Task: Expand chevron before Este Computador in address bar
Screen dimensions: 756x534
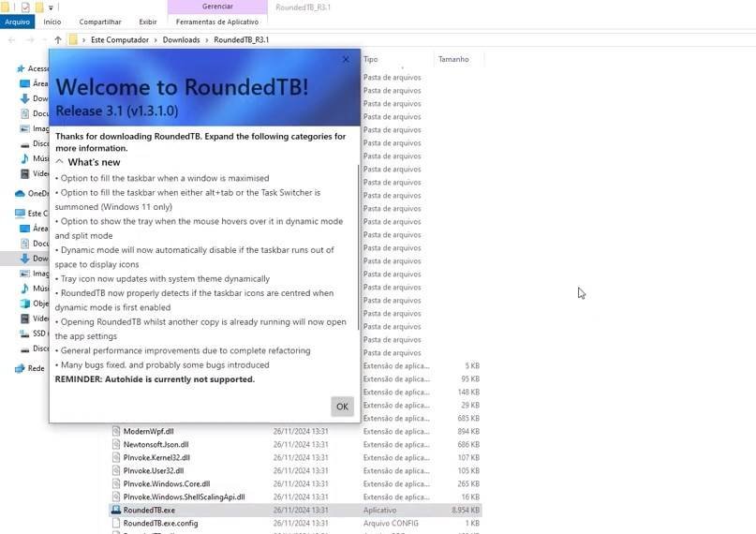Action: (84, 40)
